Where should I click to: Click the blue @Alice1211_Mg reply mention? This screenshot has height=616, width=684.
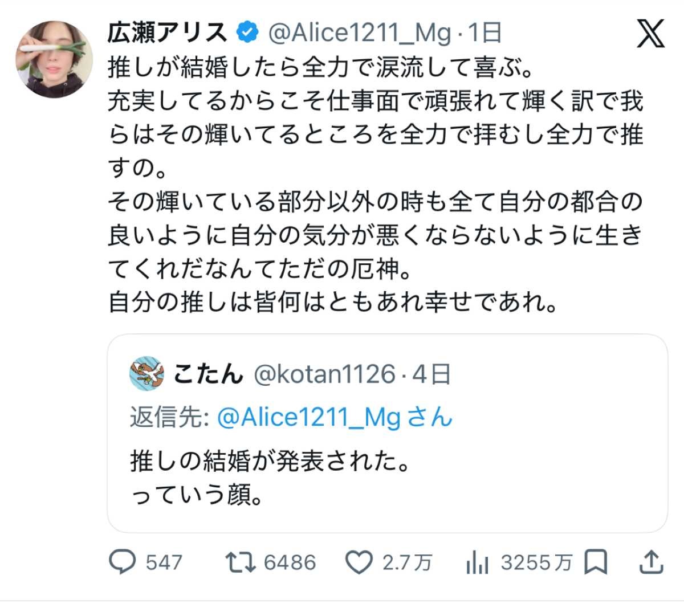[x=310, y=417]
